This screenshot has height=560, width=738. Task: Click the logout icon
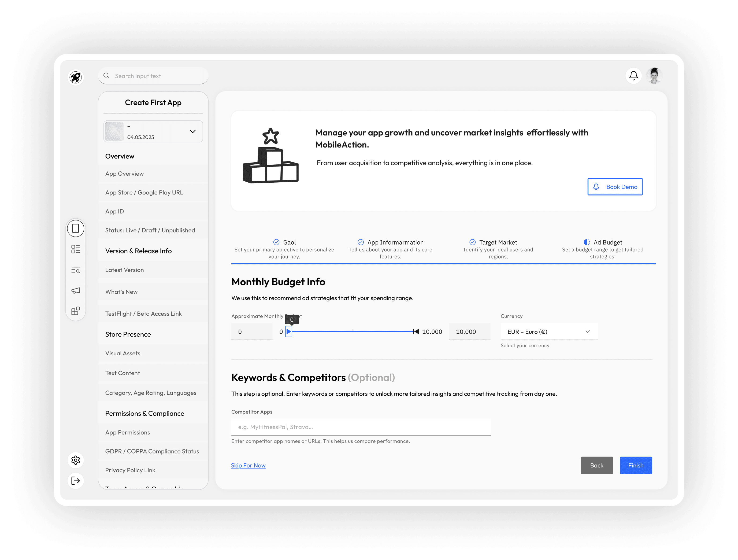(76, 481)
